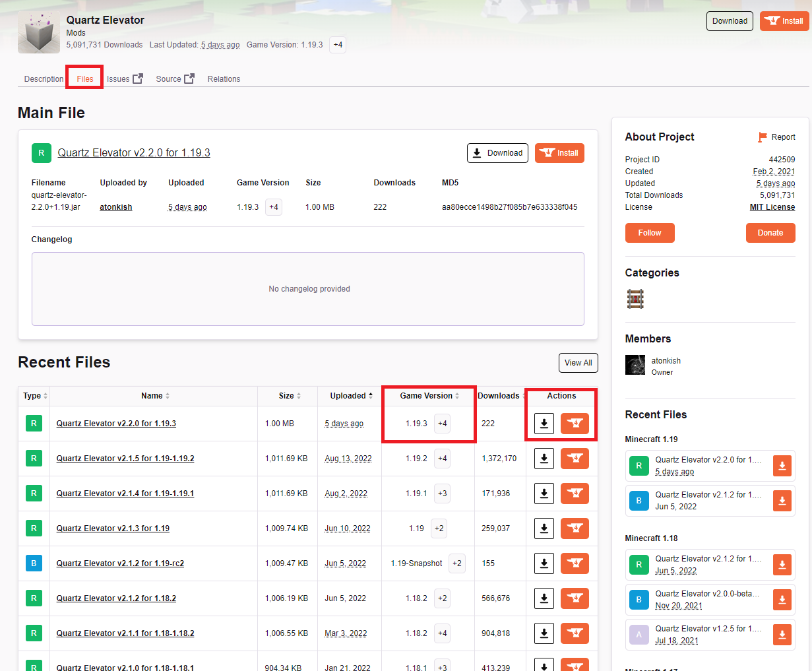Click the Quartz Elevator project logo
The image size is (812, 671).
pyautogui.click(x=39, y=32)
